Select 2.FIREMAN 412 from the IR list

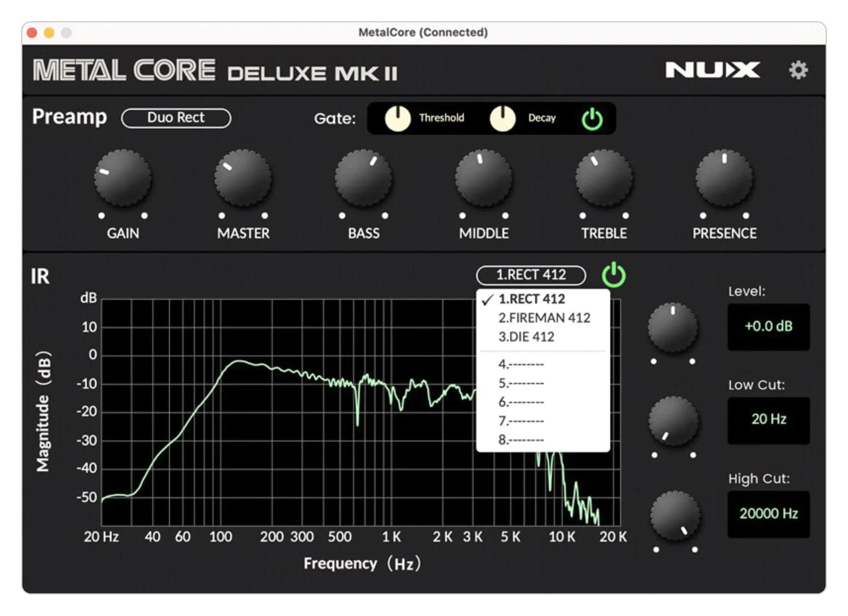click(544, 318)
